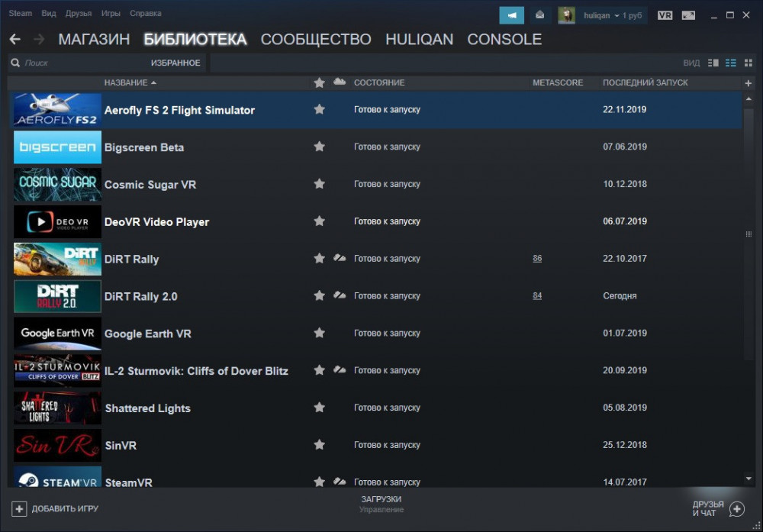Open the ИЗБРАННОЕ library filter dropdown

pos(175,63)
